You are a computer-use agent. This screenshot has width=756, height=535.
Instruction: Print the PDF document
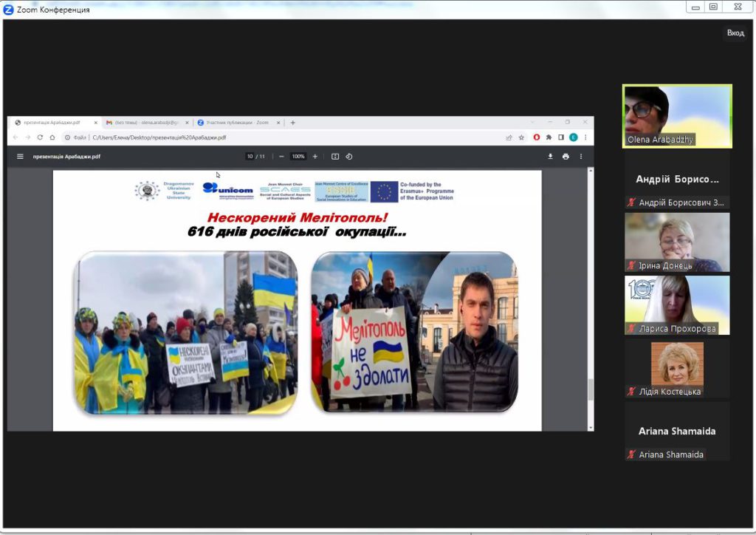[x=566, y=157]
